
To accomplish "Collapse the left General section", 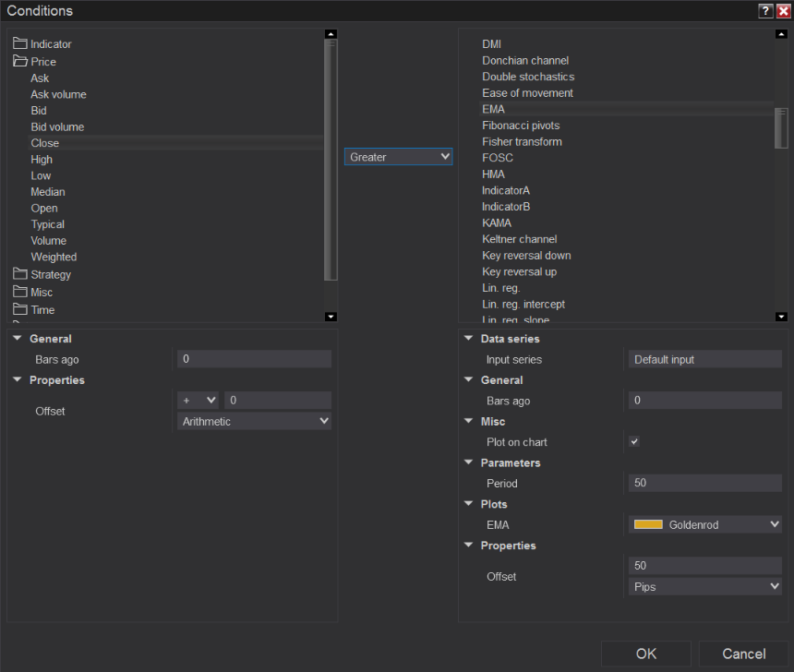I will 18,338.
